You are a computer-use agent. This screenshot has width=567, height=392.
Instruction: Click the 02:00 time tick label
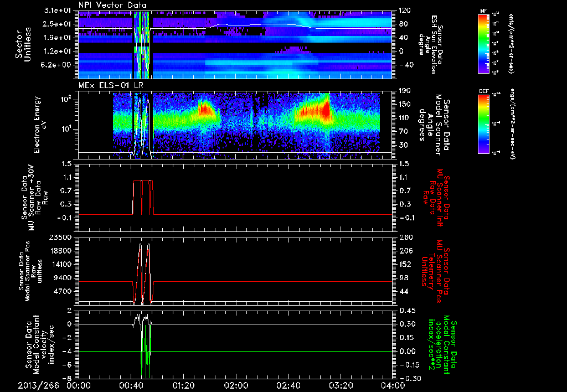[x=236, y=385]
